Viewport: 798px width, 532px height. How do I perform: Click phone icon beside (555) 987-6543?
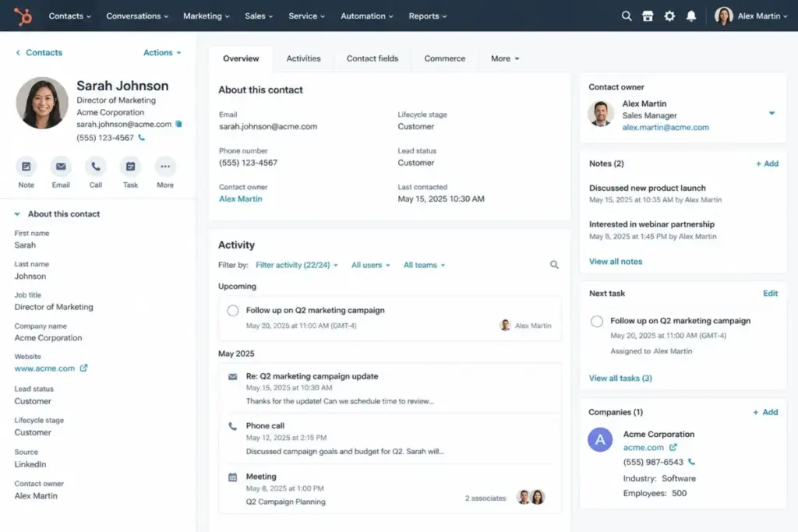[691, 462]
